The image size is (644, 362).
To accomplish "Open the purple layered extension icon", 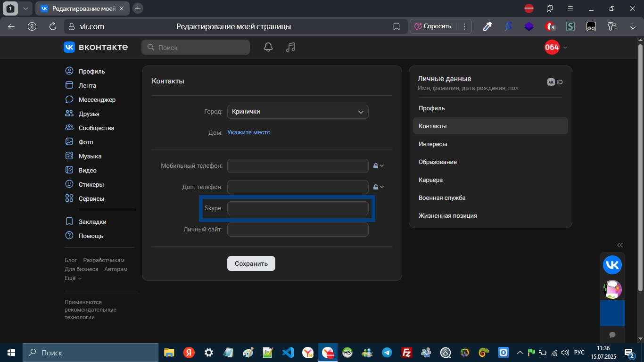I will 529,26.
